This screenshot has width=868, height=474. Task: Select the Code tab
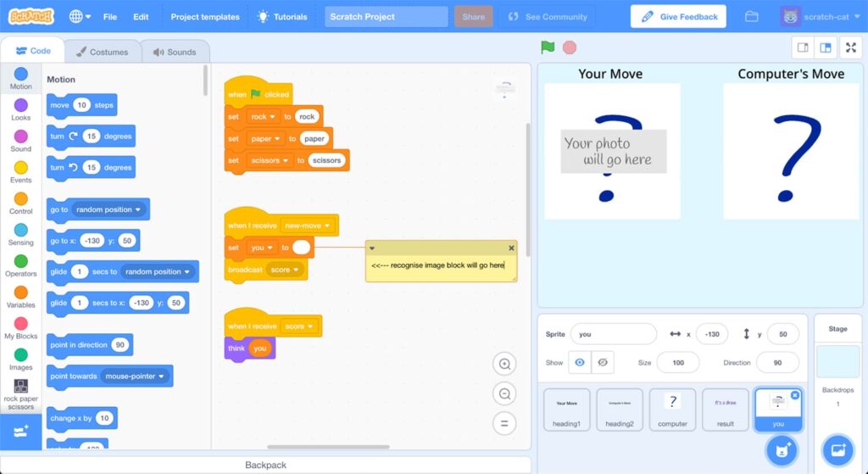tap(33, 51)
